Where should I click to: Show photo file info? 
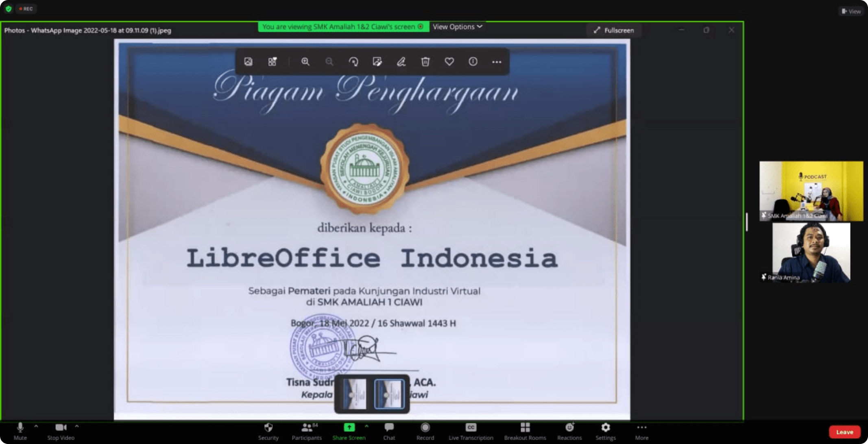[x=473, y=62]
